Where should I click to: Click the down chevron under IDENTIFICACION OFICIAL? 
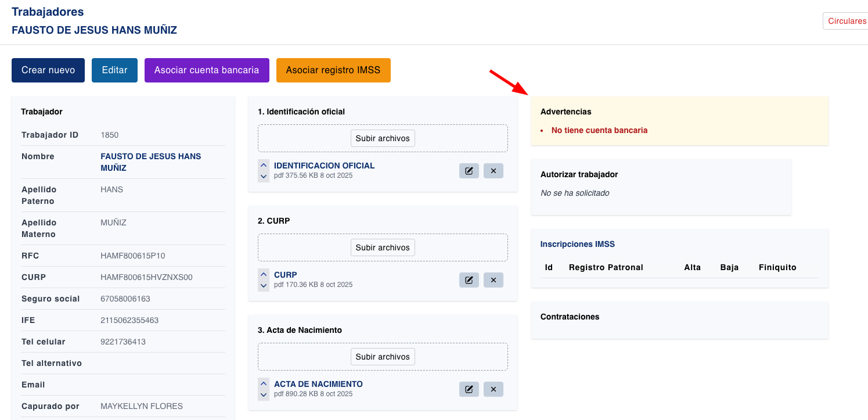pos(264,176)
